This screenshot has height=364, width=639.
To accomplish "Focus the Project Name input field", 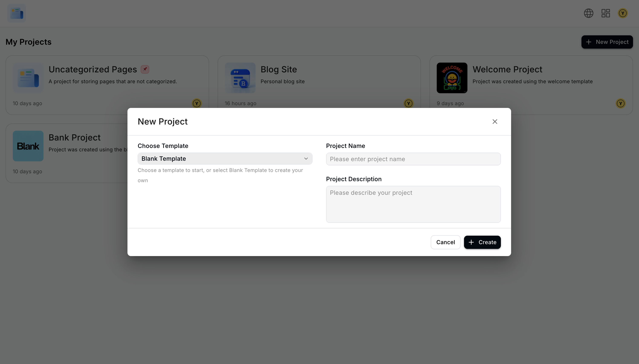I will 413,159.
